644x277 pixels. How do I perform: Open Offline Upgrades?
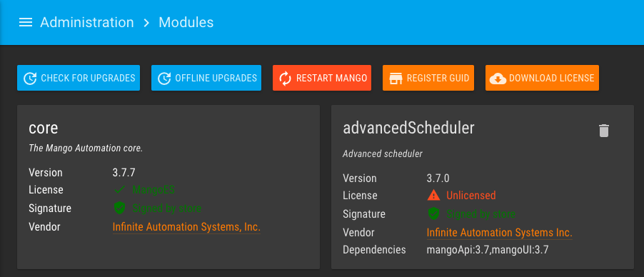click(x=206, y=78)
